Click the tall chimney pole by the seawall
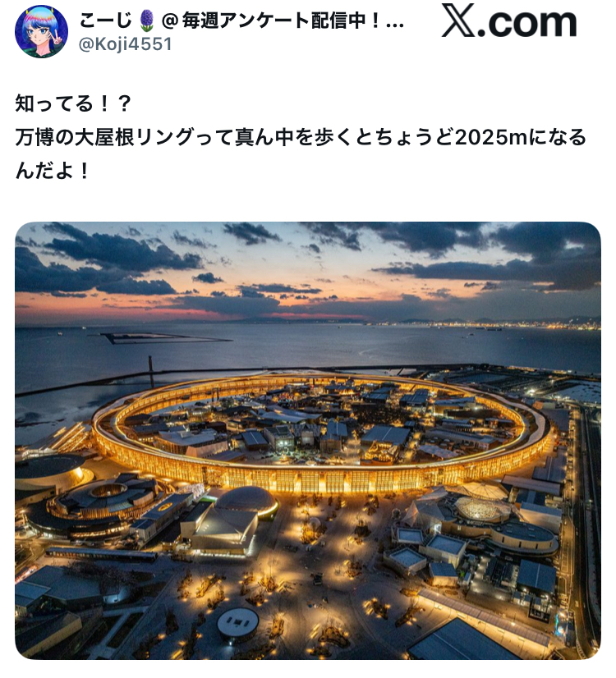The width and height of the screenshot is (616, 678). click(x=151, y=372)
